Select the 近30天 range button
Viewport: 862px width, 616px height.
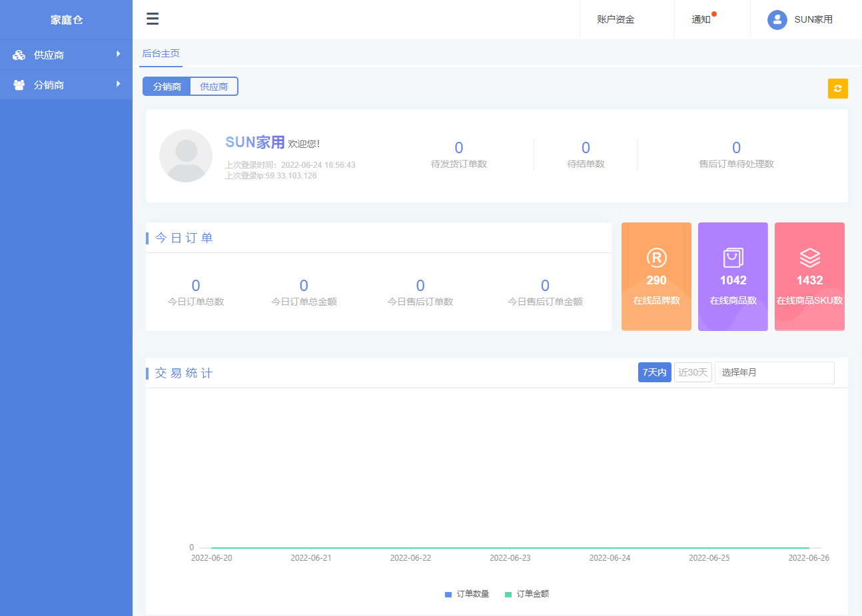click(693, 372)
